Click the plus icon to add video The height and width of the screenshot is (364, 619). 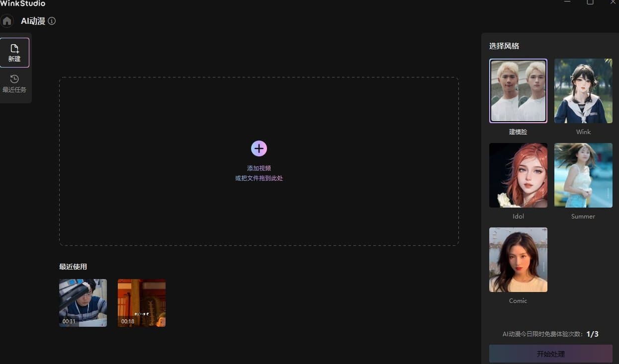(259, 148)
